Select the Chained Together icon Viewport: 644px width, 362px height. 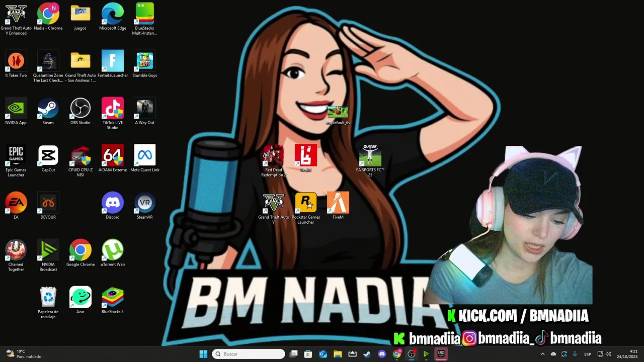pyautogui.click(x=16, y=255)
